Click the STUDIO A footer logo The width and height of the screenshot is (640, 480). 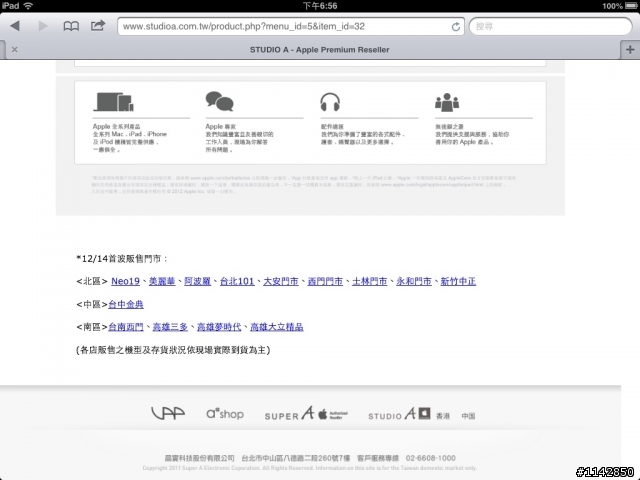point(399,414)
